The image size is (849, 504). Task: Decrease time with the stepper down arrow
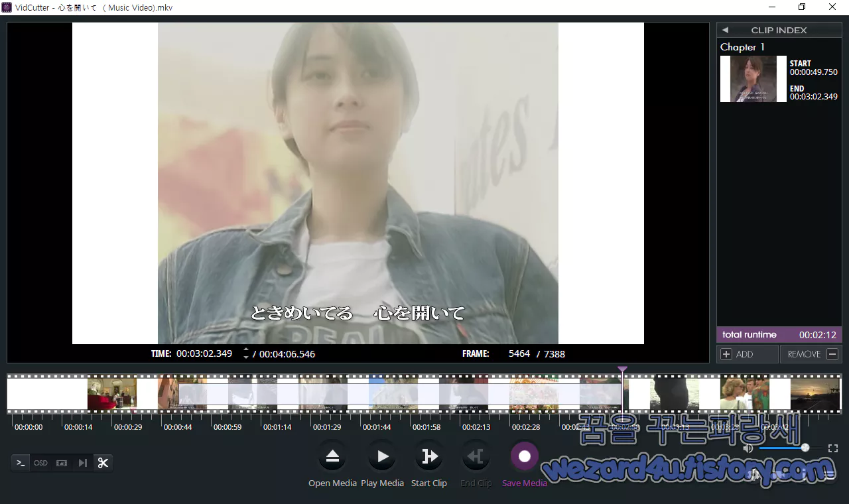tap(246, 357)
